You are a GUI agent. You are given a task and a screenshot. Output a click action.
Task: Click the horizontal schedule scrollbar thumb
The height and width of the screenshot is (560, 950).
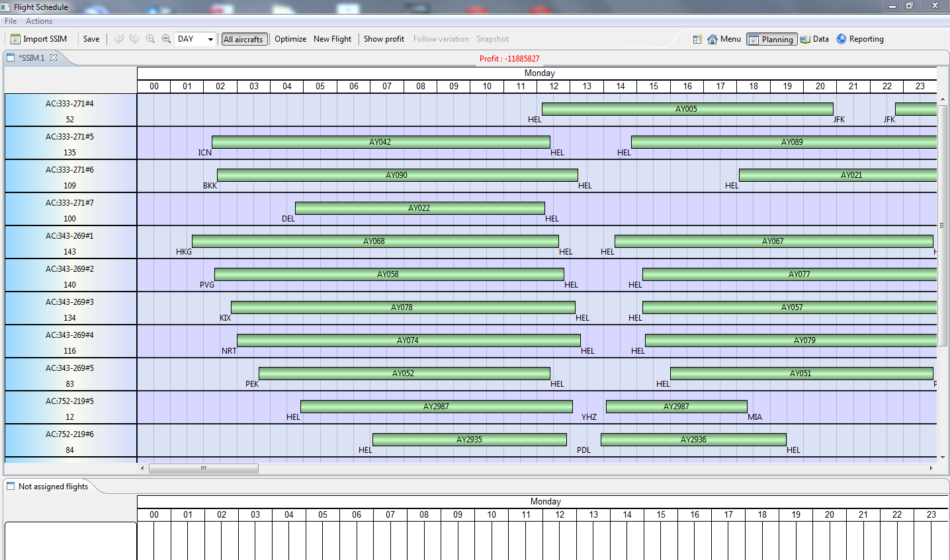pyautogui.click(x=204, y=468)
